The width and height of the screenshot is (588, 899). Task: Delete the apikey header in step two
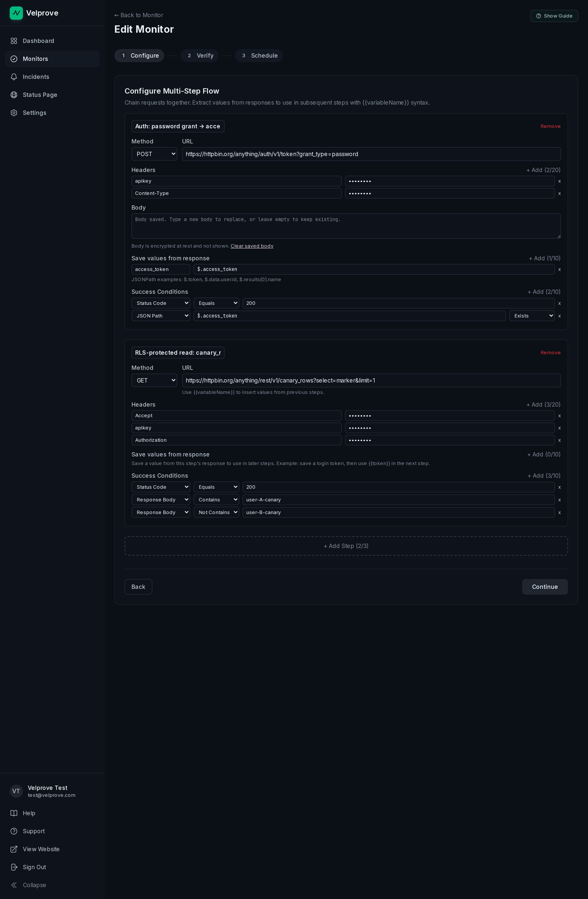pos(559,428)
